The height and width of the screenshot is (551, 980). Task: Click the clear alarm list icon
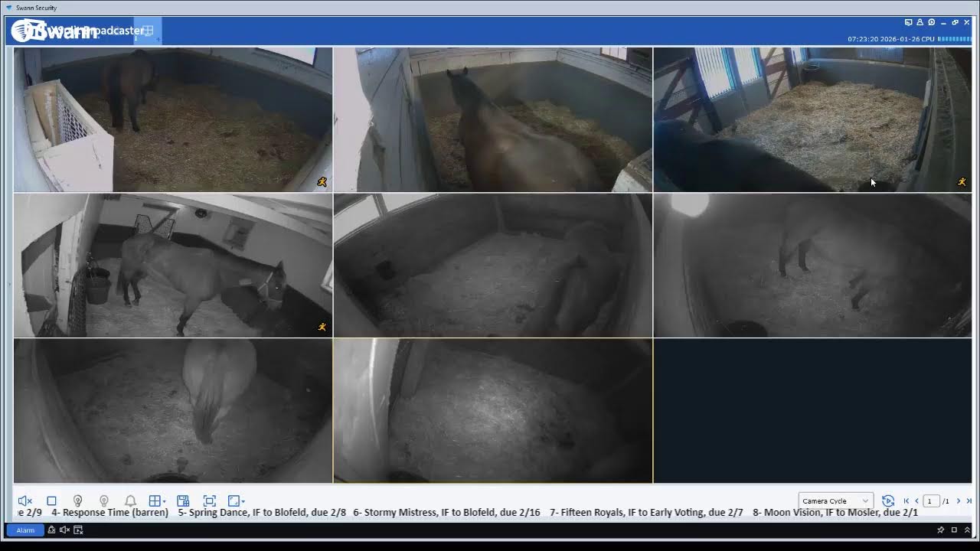[x=77, y=530]
